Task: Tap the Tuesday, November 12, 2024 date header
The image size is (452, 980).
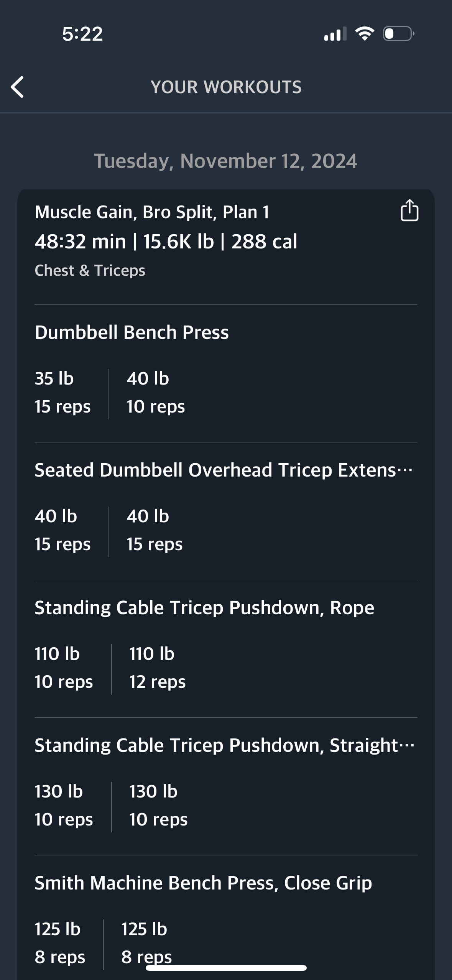Action: tap(226, 161)
